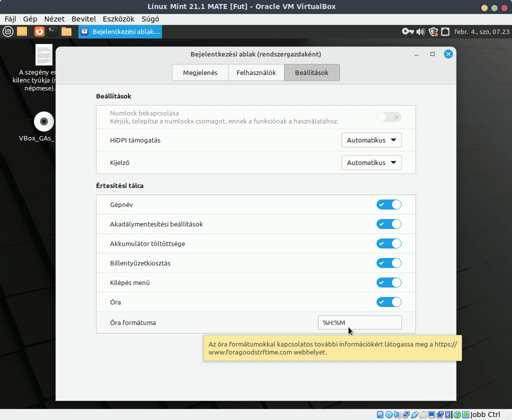512x420 pixels.
Task: Click the Bejelentkezési ablak taskbar button
Action: coord(120,31)
